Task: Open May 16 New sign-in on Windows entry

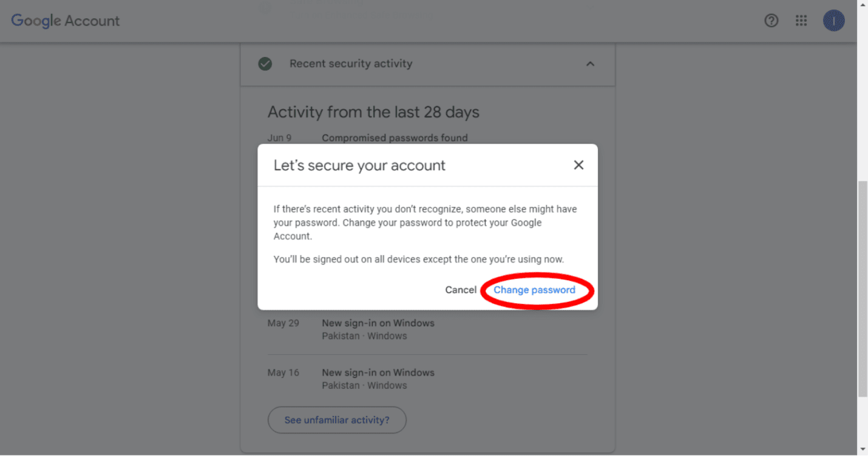Action: tap(378, 373)
